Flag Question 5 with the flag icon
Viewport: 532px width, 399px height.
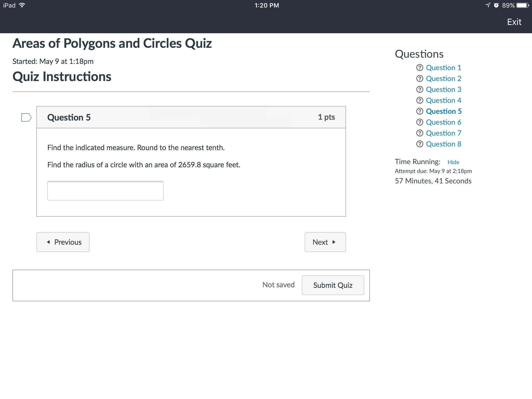pyautogui.click(x=26, y=117)
